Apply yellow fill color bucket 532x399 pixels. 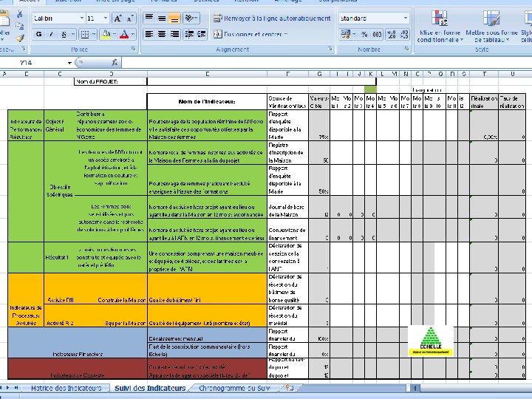106,34
